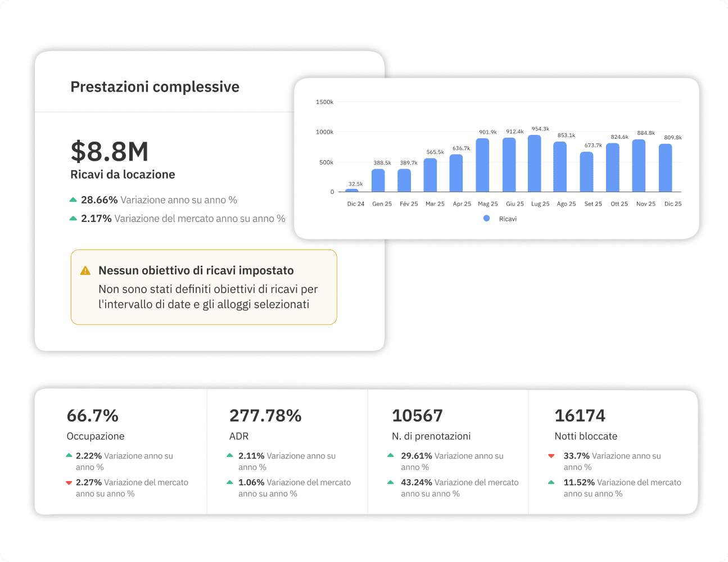Expand the Prestazioni complessive section

[x=155, y=87]
